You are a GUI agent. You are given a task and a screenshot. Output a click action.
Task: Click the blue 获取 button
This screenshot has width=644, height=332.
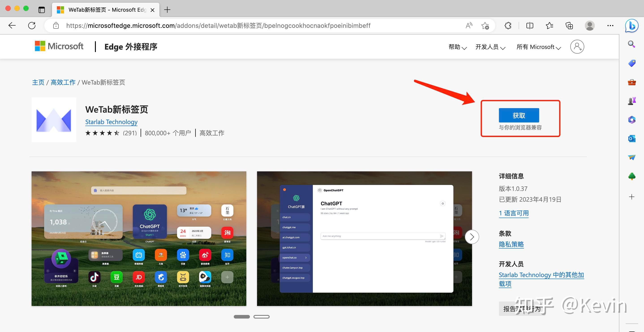pyautogui.click(x=519, y=116)
